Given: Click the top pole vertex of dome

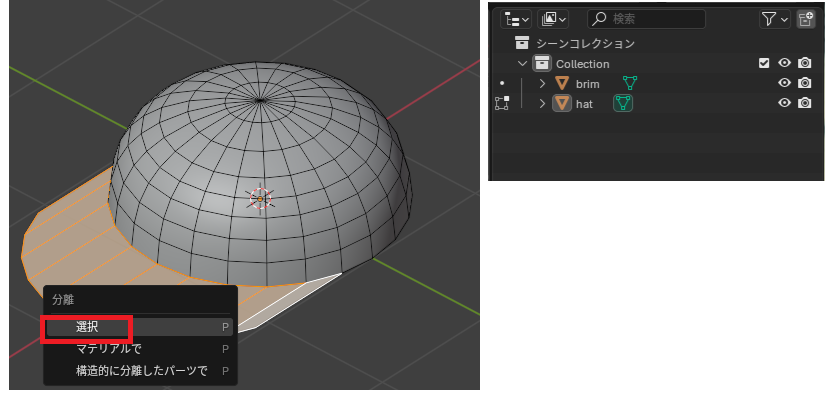Looking at the screenshot, I should point(259,100).
